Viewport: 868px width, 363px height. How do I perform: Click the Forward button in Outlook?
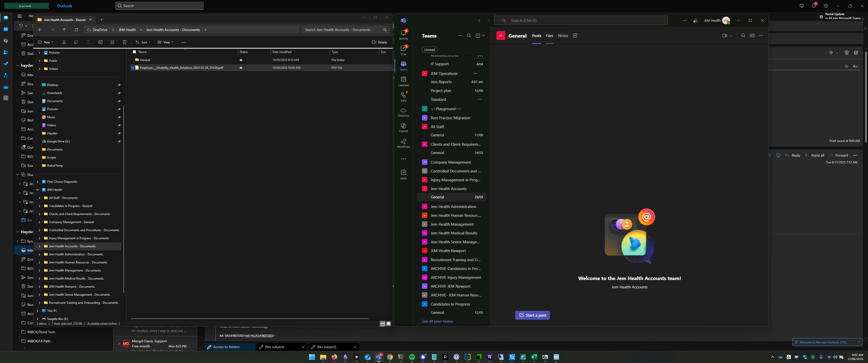(x=838, y=155)
